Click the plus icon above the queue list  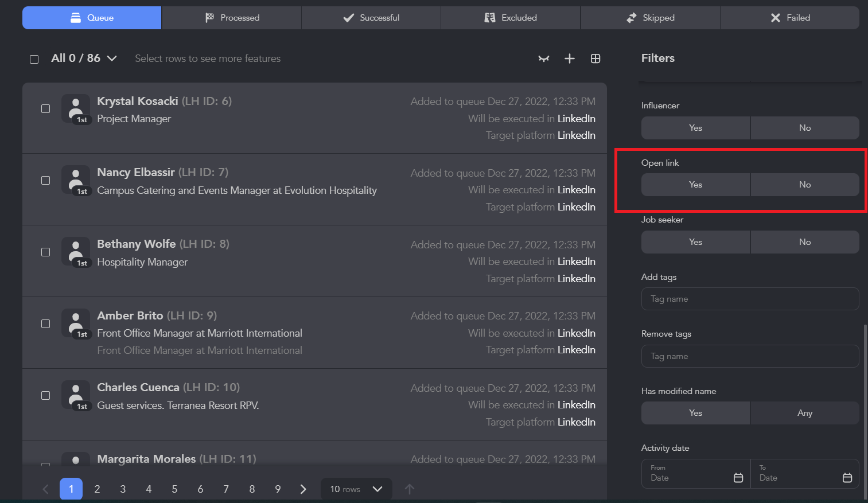[x=569, y=59]
